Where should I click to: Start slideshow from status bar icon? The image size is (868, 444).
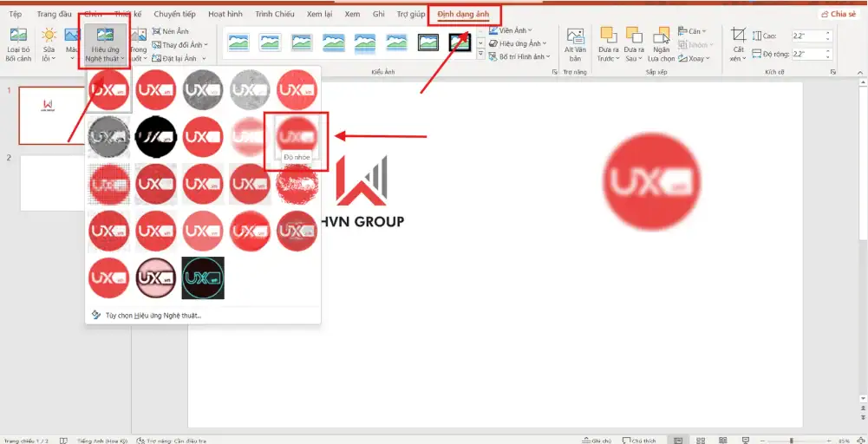click(745, 441)
